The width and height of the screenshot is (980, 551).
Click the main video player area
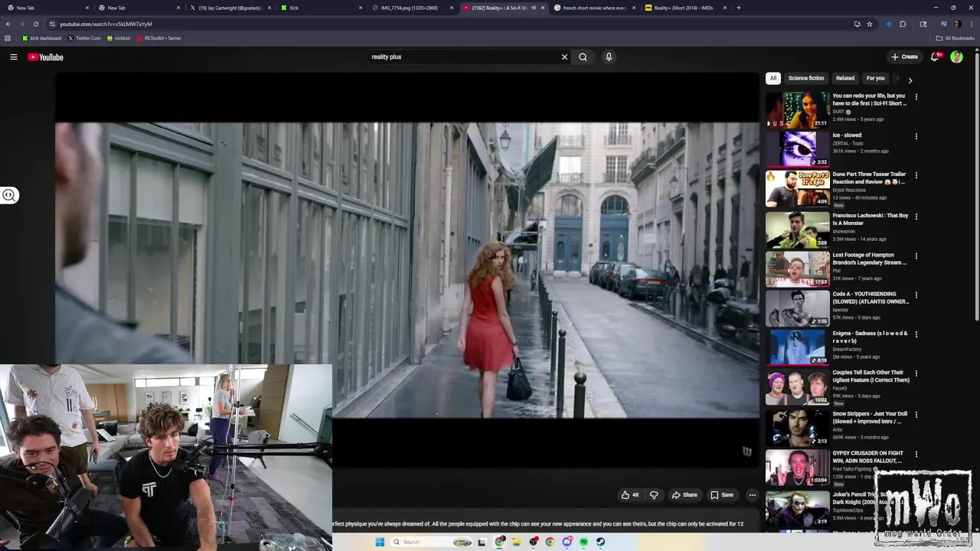[x=407, y=270]
